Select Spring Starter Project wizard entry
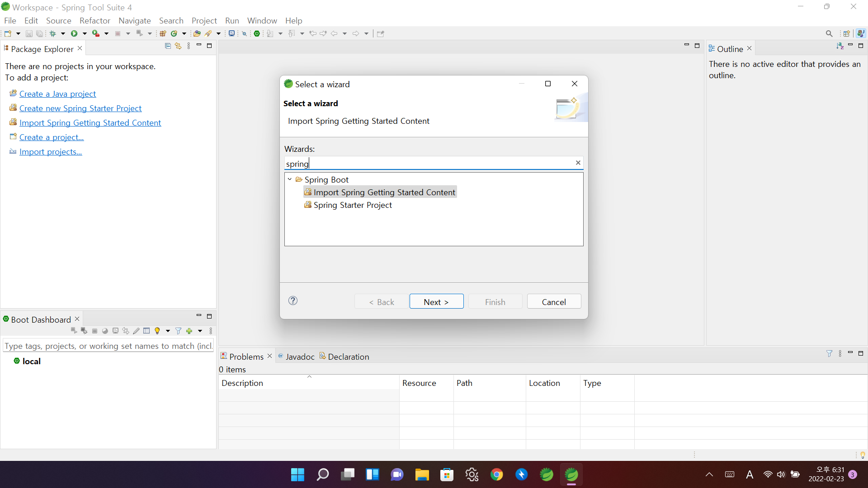868x488 pixels. click(x=353, y=205)
